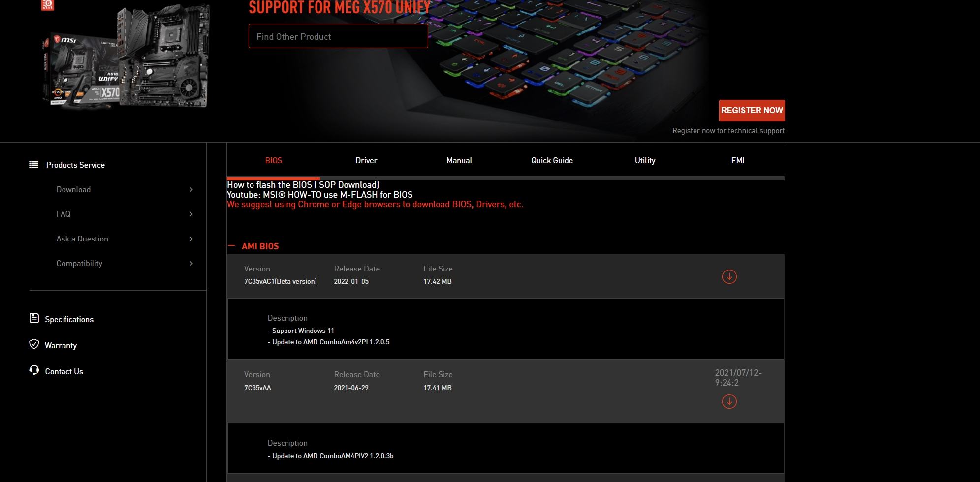Download BIOS version 7C35vAA
Image resolution: width=980 pixels, height=482 pixels.
[x=729, y=401]
